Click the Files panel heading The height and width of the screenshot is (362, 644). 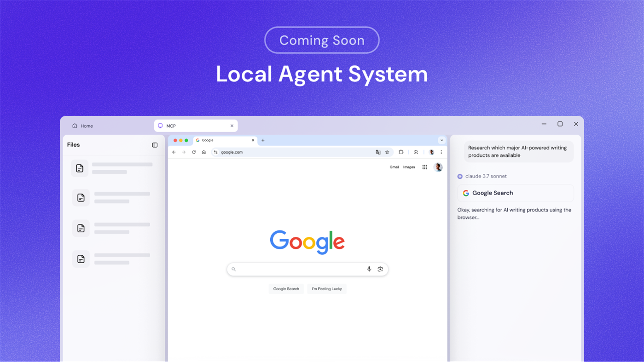74,145
